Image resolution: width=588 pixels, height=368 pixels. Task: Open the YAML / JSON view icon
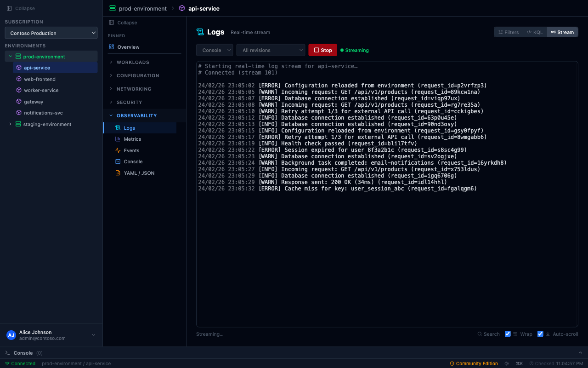click(119, 173)
